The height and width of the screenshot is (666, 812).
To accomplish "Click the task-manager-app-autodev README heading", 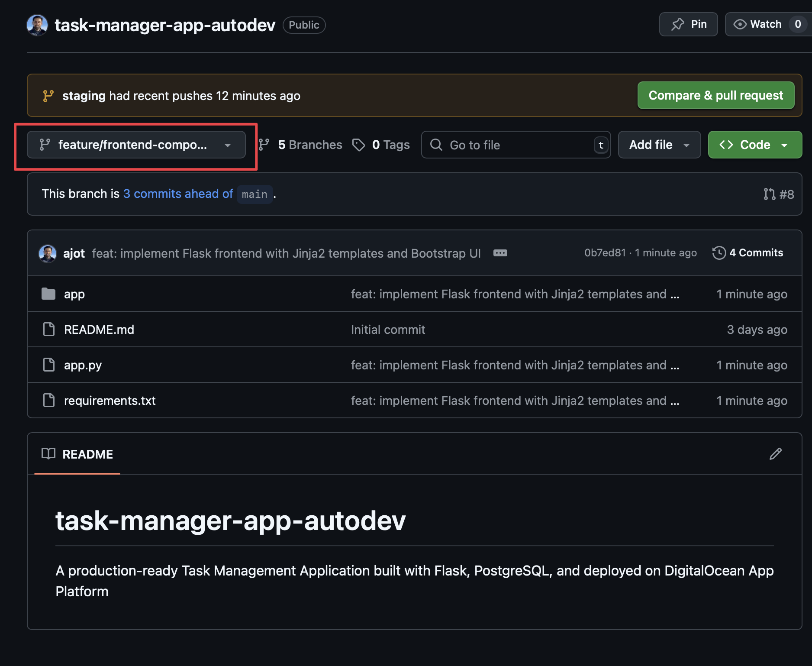I will tap(231, 521).
